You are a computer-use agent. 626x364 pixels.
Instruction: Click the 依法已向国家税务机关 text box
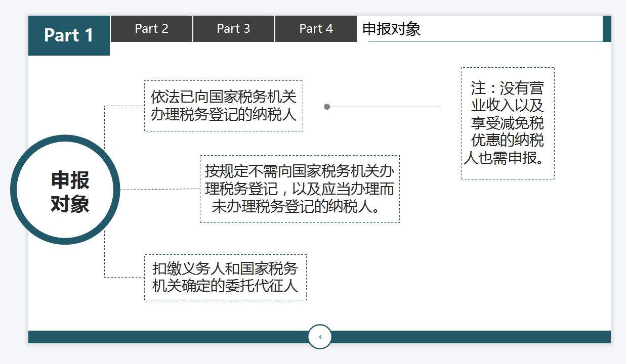pyautogui.click(x=224, y=105)
